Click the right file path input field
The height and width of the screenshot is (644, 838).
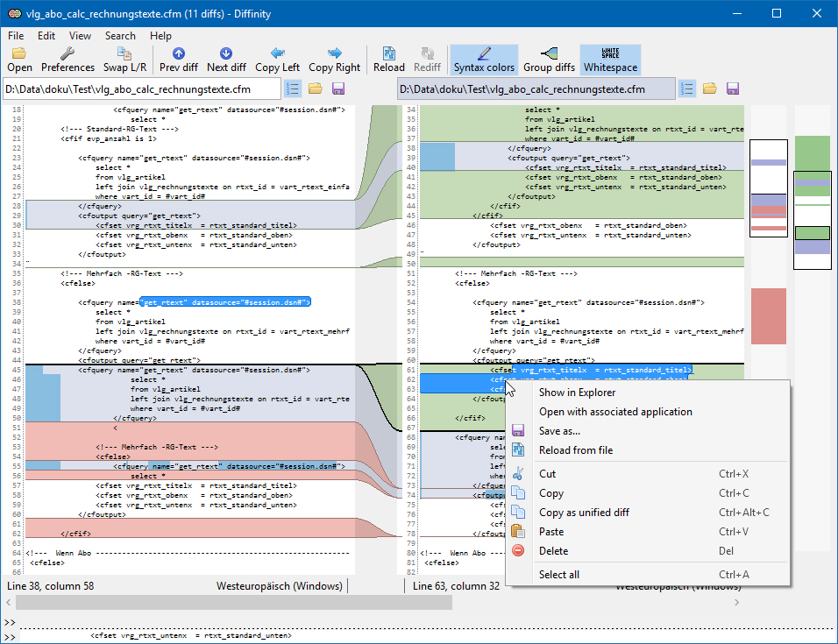coord(536,89)
